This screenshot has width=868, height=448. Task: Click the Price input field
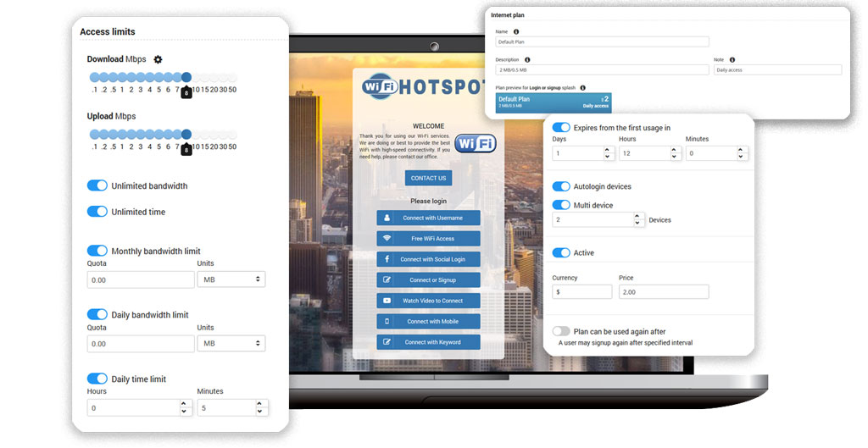[664, 292]
